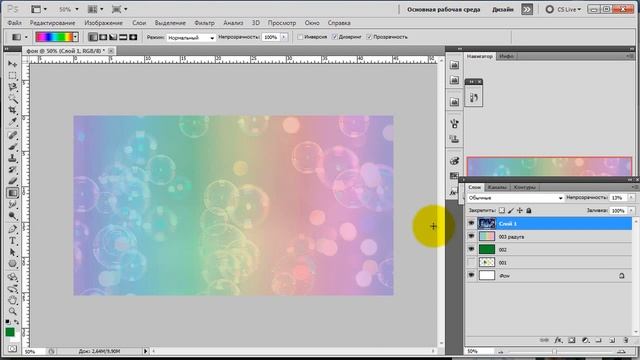Viewport: 640px width, 360px height.
Task: Select the History Brush tool
Action: 12,169
